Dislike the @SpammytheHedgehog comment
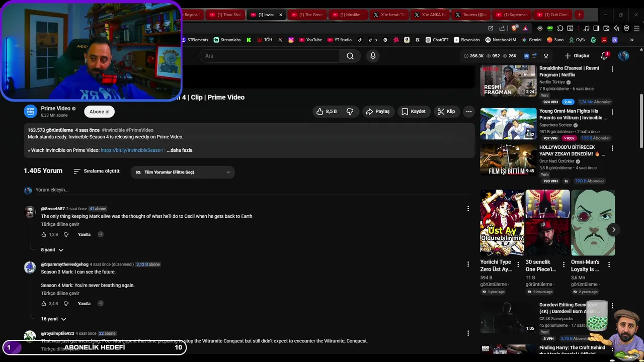This screenshot has height=362, width=644. click(x=66, y=304)
